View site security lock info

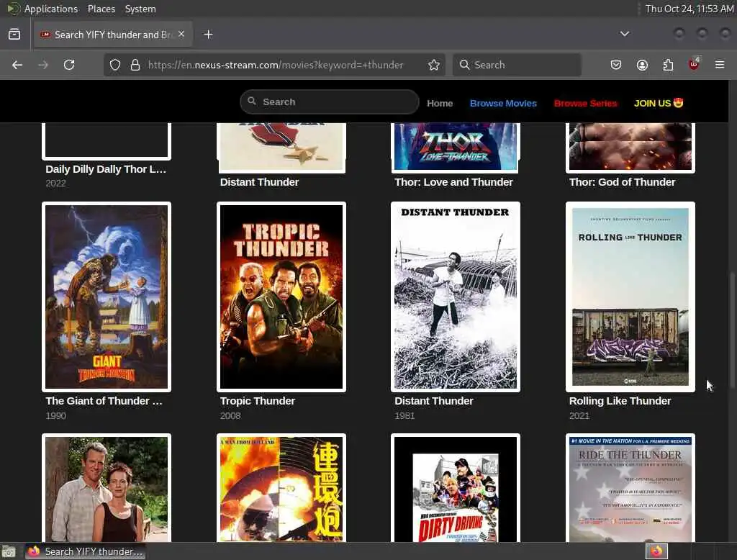click(x=135, y=65)
